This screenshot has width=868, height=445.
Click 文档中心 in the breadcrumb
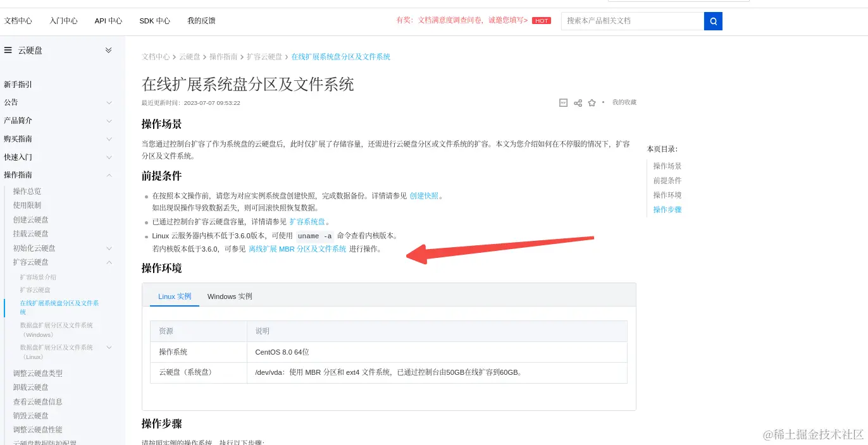(x=156, y=57)
